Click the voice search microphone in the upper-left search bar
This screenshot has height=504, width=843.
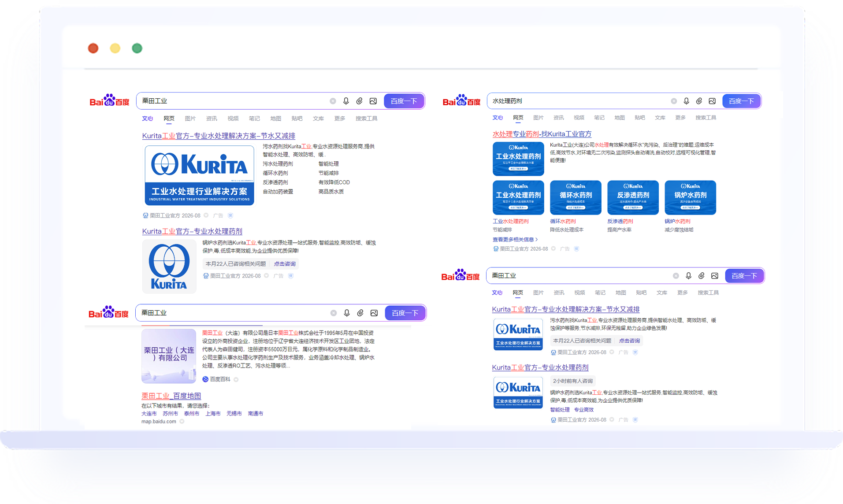coord(346,101)
